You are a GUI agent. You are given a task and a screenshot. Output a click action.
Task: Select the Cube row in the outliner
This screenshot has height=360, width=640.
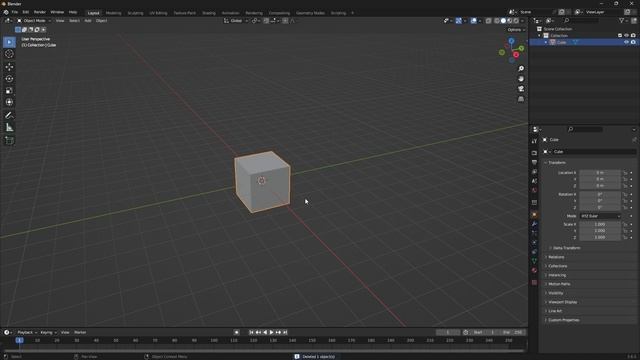584,42
